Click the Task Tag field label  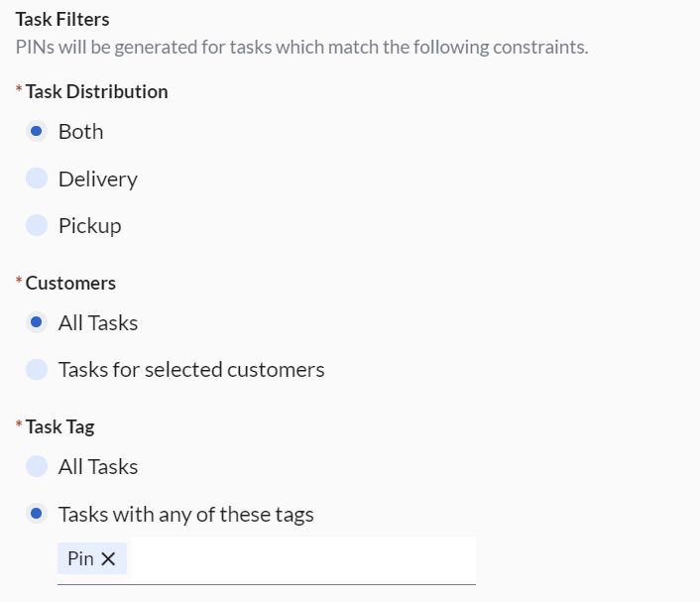[59, 426]
